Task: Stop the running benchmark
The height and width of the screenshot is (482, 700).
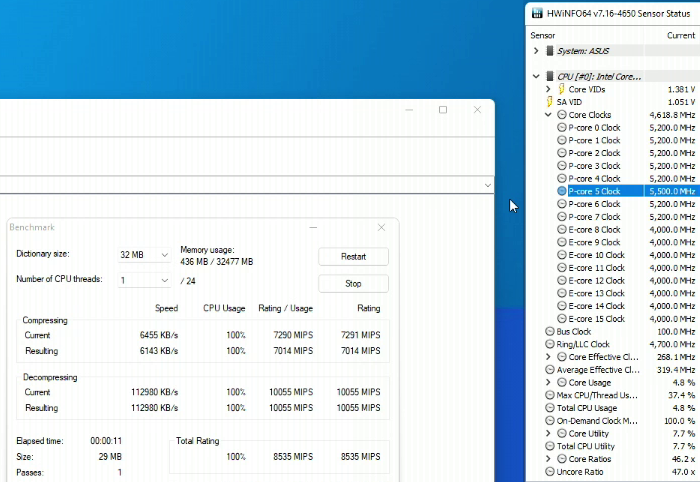Action: [353, 283]
